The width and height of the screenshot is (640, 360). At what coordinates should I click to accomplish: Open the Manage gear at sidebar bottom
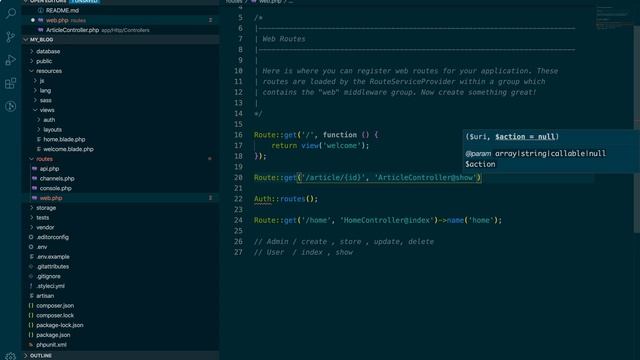point(11,356)
